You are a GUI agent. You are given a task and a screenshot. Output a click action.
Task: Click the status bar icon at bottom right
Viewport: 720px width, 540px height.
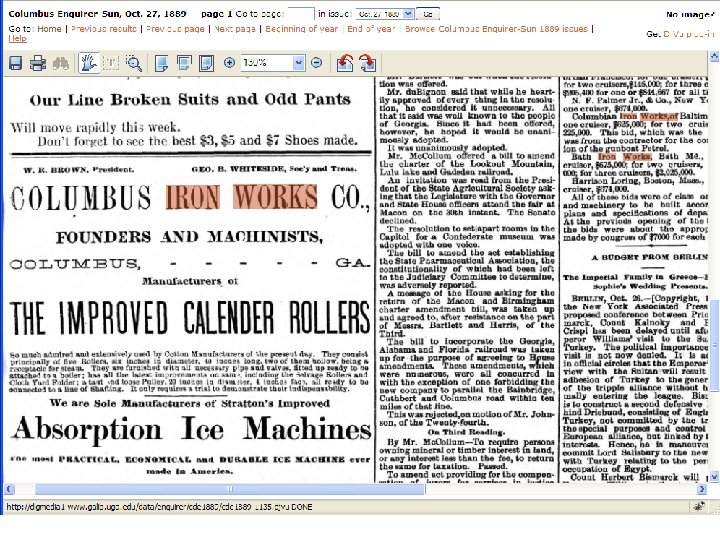(700, 506)
